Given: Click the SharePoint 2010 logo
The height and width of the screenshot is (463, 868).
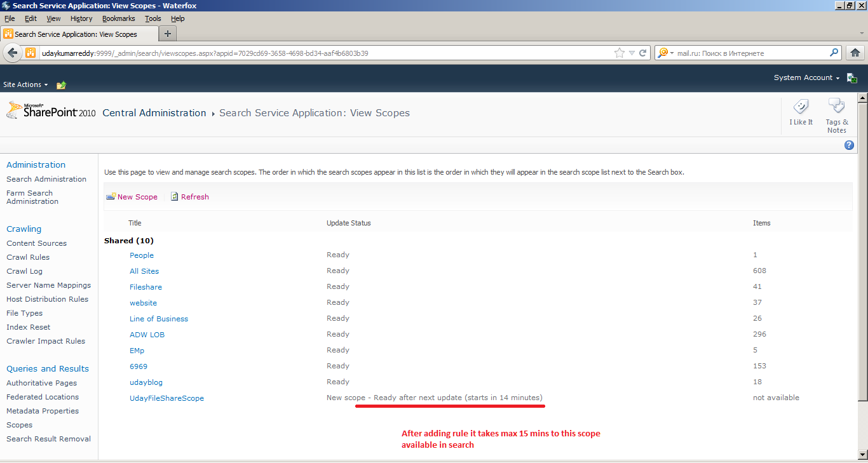Looking at the screenshot, I should coord(51,111).
